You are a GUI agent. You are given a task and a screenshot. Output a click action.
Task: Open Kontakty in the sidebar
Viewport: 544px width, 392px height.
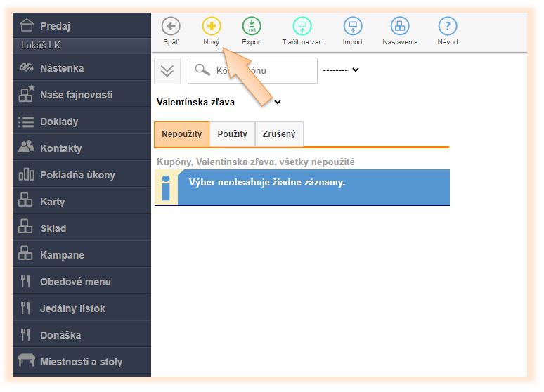(60, 148)
